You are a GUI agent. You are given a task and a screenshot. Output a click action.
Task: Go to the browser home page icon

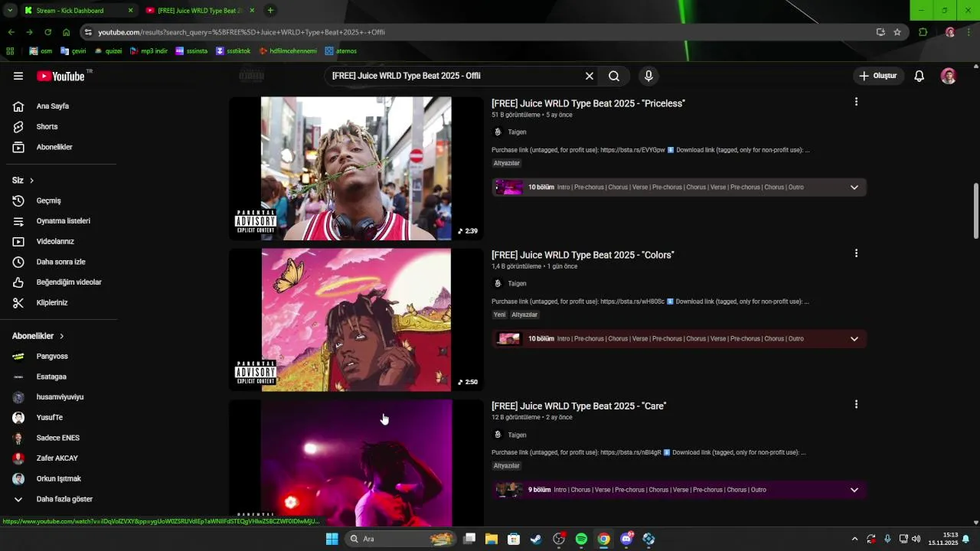pos(66,32)
